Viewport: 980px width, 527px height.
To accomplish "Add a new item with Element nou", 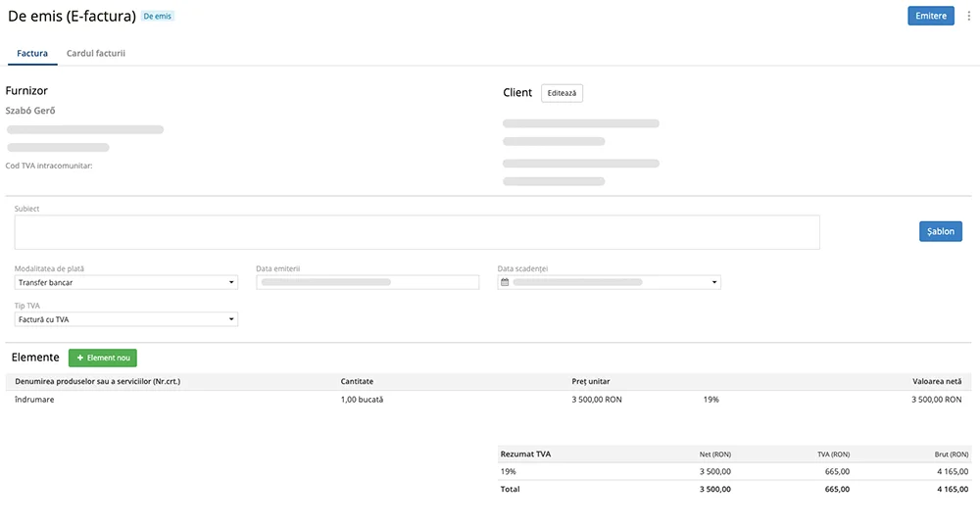I will [103, 359].
